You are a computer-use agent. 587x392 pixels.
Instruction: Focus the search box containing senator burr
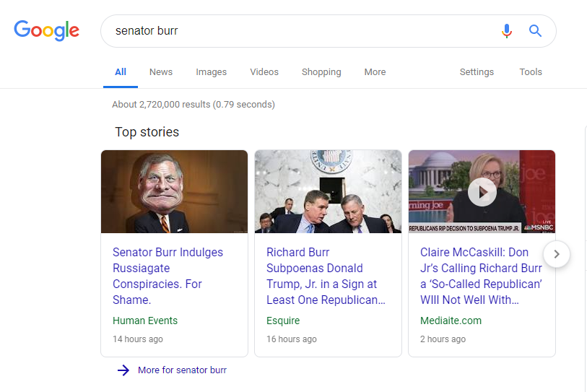coord(329,31)
